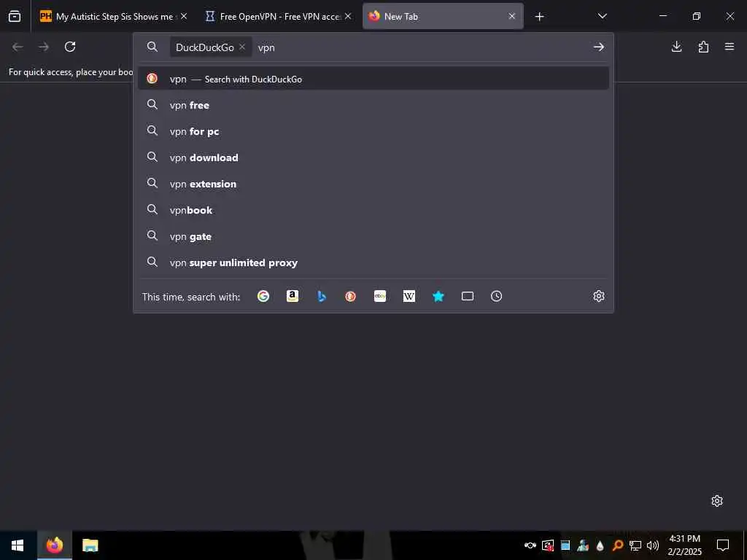Close the New Tab tab
Viewport: 747px width, 560px height.
coord(511,16)
